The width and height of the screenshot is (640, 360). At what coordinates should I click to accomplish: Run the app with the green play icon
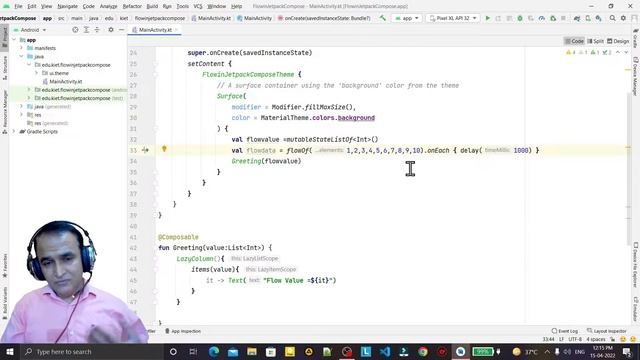[487, 18]
